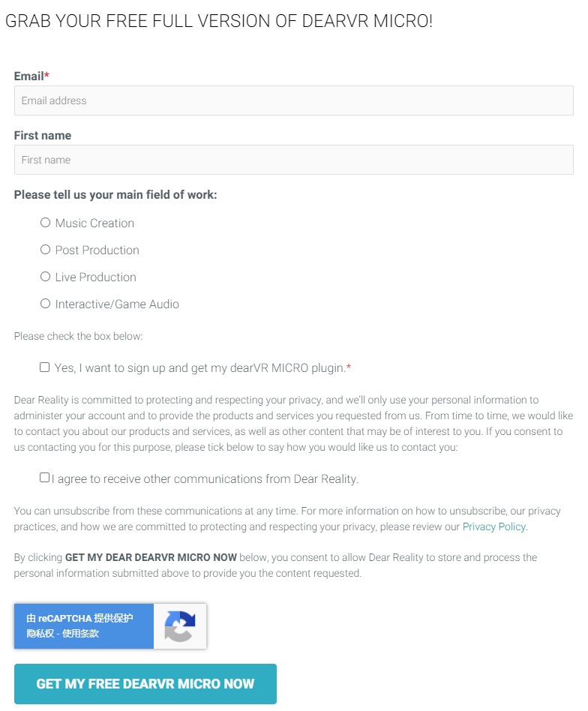Click the "main field of work" question label
588x711 pixels.
115,195
